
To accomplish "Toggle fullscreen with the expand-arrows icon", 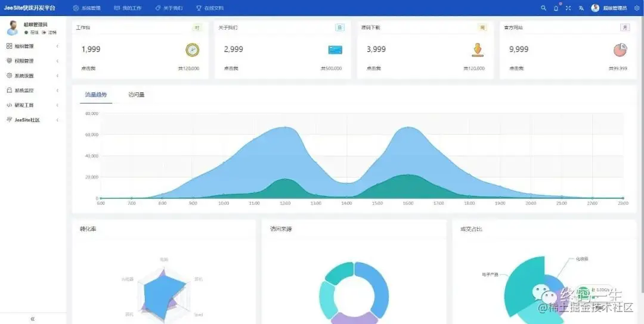I will point(568,8).
